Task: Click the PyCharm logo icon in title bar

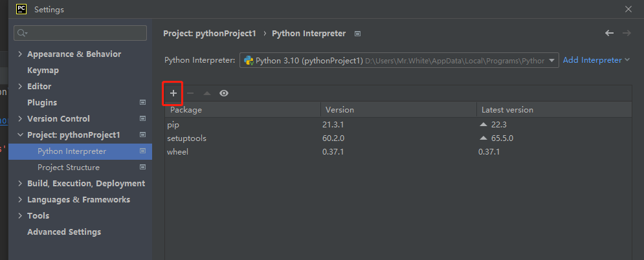Action: [21, 9]
